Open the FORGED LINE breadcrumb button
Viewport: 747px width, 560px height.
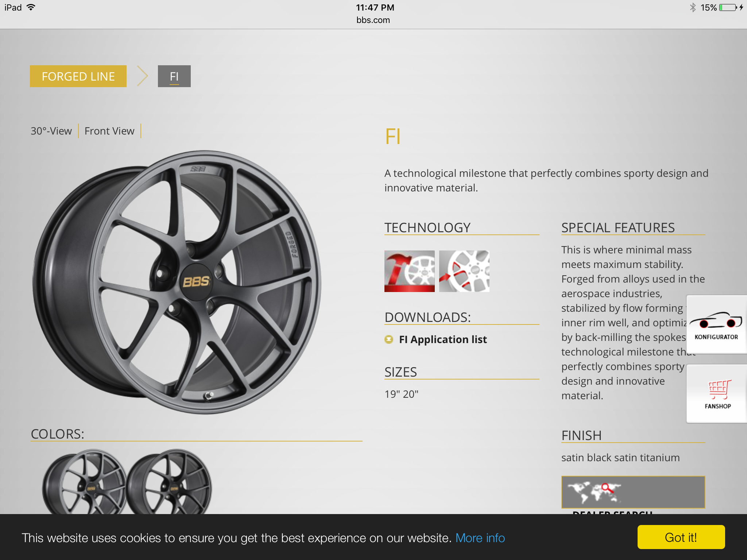pos(78,76)
